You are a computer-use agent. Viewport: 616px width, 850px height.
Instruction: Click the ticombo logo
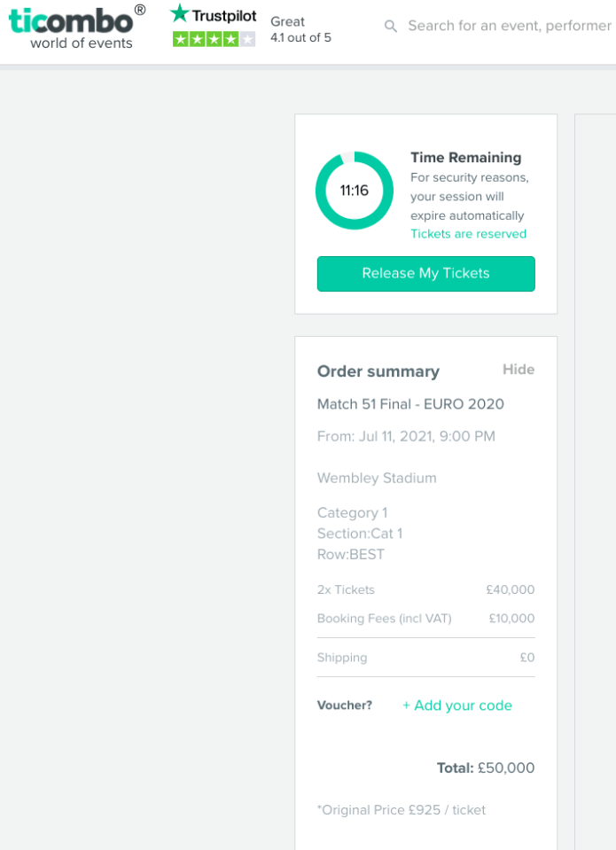(x=76, y=25)
